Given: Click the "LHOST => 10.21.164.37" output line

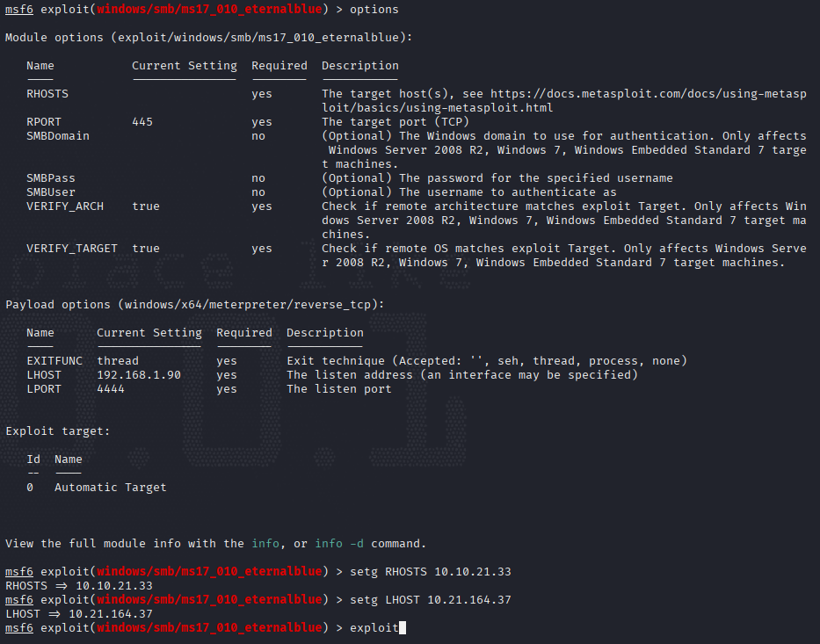Looking at the screenshot, I should point(79,614).
